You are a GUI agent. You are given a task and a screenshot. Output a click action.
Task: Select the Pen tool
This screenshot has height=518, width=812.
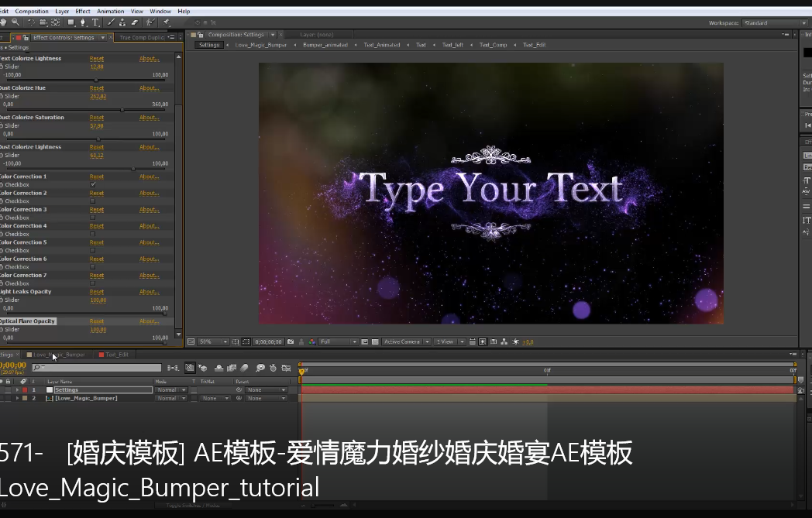point(83,22)
